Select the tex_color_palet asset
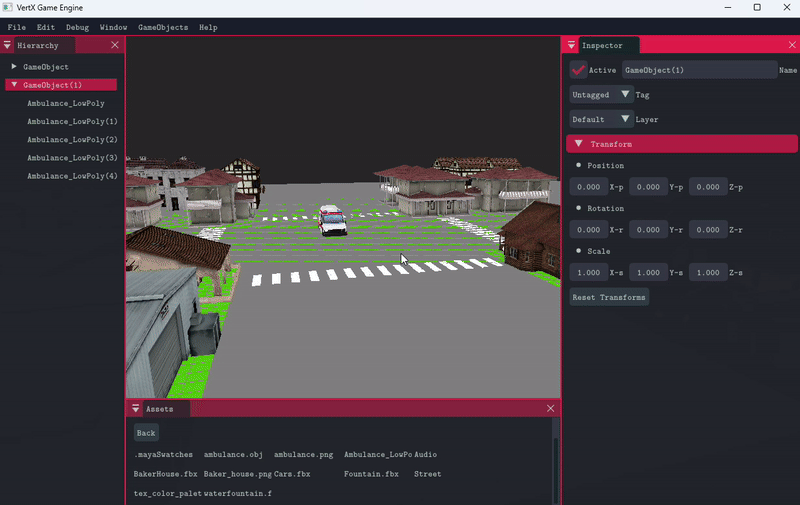 click(x=167, y=493)
